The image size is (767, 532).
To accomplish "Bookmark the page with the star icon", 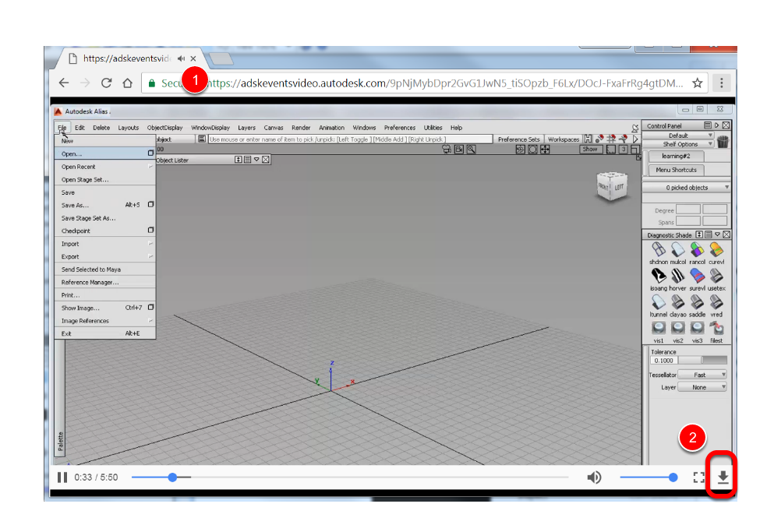I will [x=698, y=83].
